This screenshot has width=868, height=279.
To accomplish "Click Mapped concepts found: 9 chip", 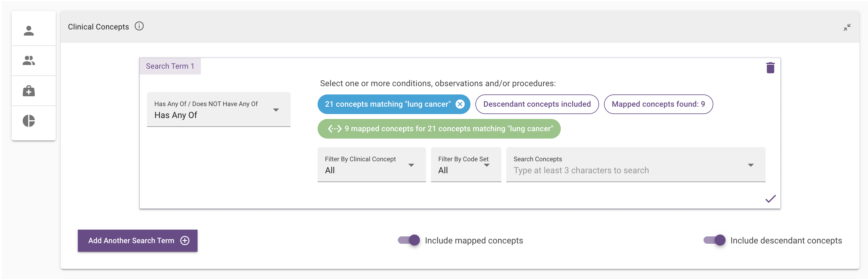I will [658, 104].
